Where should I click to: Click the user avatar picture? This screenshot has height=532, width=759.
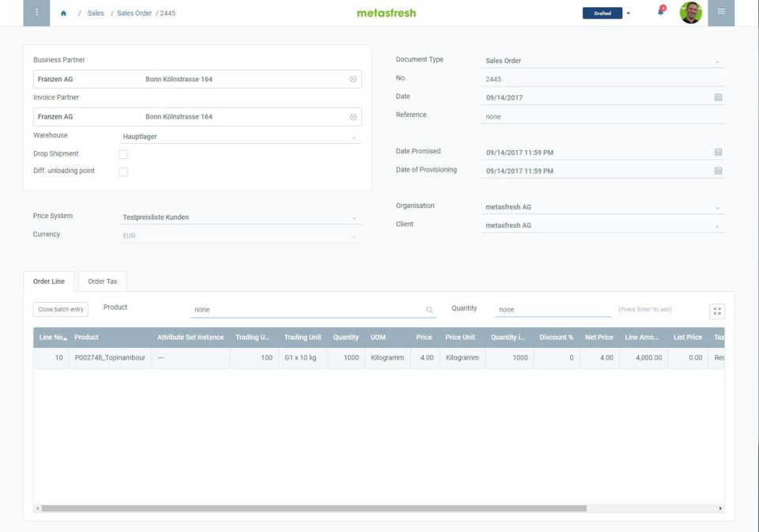click(x=689, y=13)
